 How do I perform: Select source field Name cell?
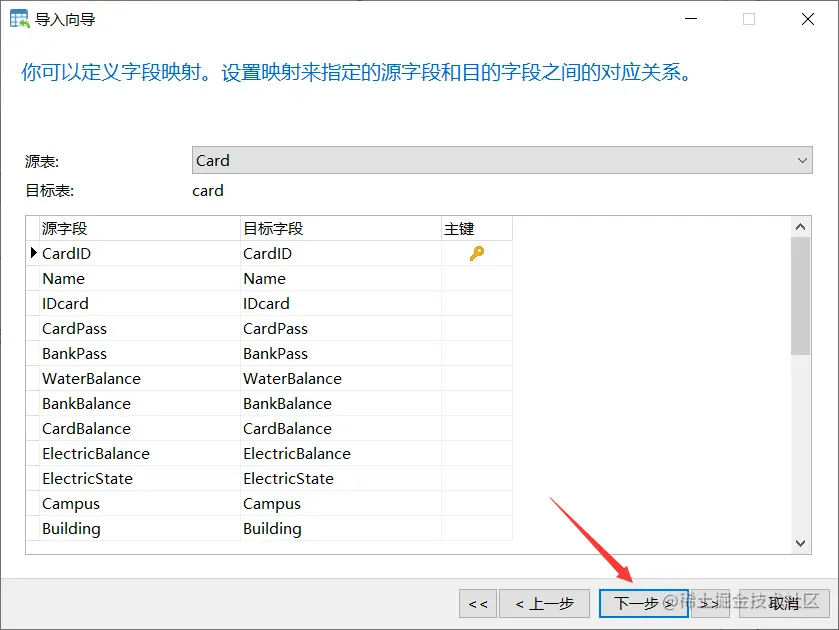[140, 278]
